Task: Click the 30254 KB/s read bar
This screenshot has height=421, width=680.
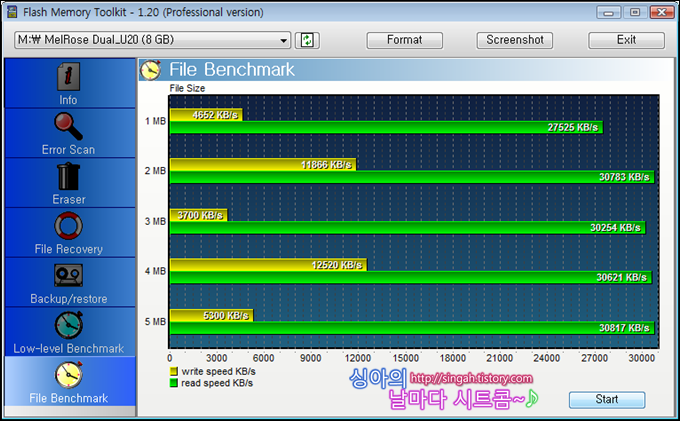Action: click(x=407, y=228)
